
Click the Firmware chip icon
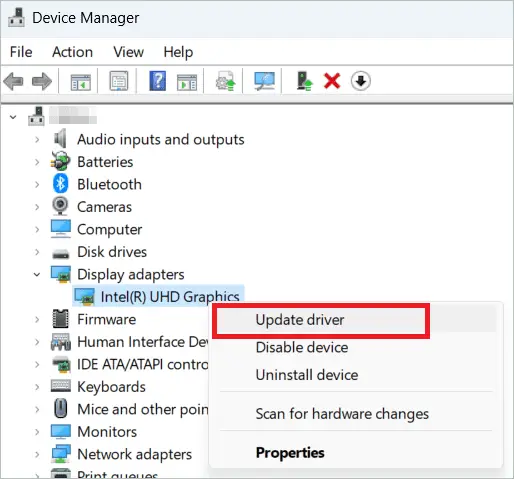(60, 319)
